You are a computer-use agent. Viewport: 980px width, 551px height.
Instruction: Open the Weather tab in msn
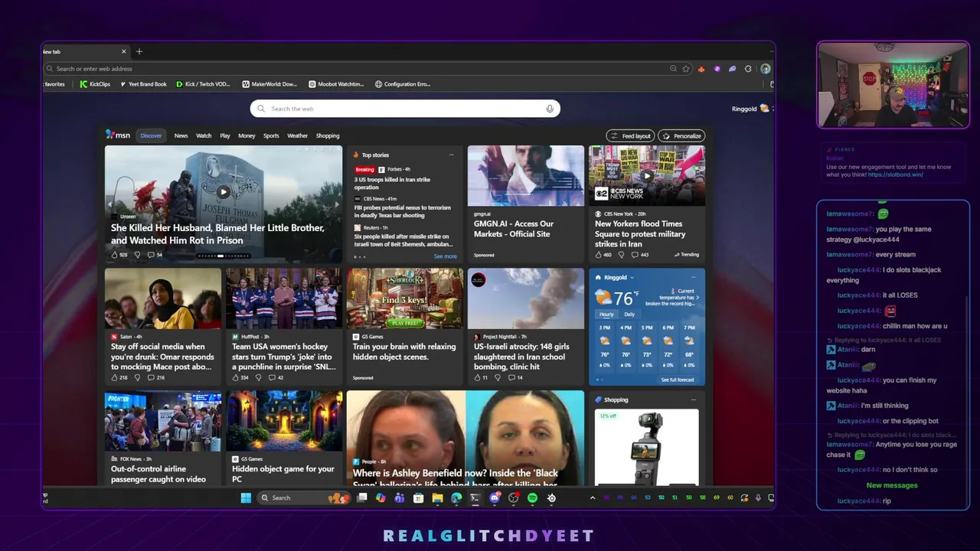[x=297, y=135]
